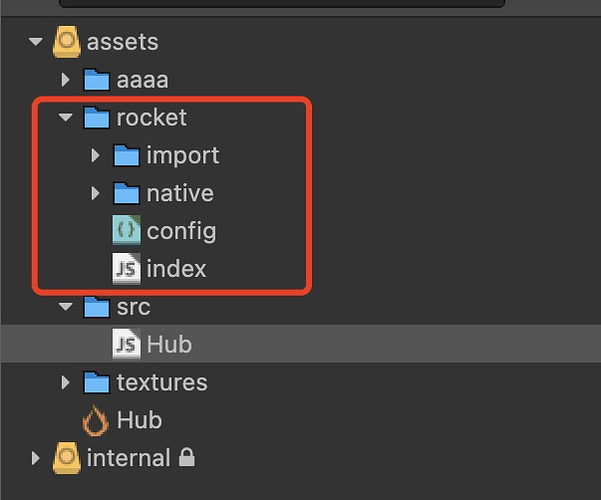Click the aaaa folder icon
Image resolution: width=601 pixels, height=500 pixels.
[96, 80]
